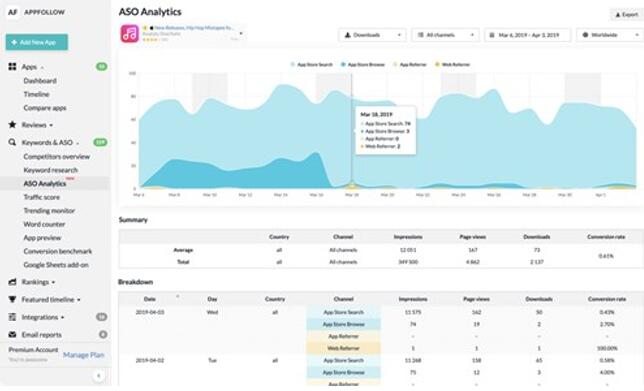
Task: Click the Manage Plan link
Action: (83, 355)
